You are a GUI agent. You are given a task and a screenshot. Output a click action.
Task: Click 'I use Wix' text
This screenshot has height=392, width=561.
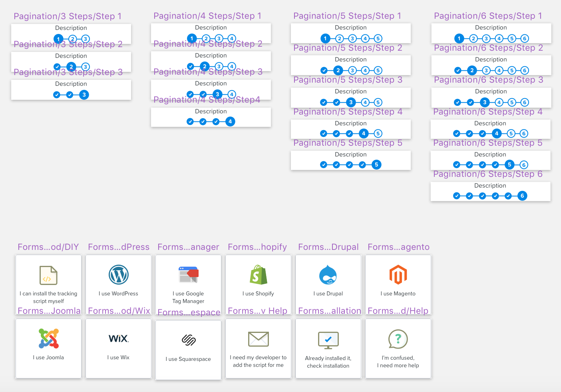click(118, 358)
